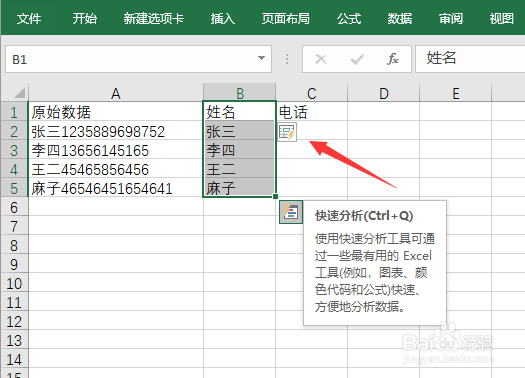Select row 5 header

click(x=14, y=188)
